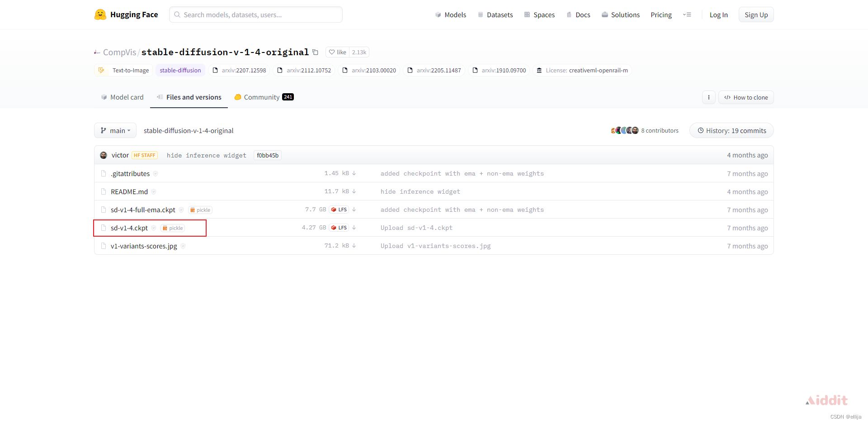Click the like heart button

[337, 52]
